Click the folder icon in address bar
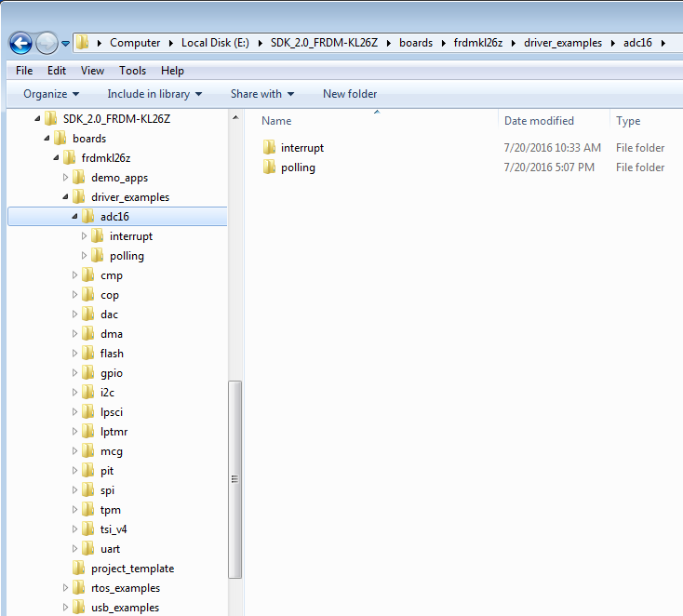Viewport: 683px width, 616px height. (82, 43)
